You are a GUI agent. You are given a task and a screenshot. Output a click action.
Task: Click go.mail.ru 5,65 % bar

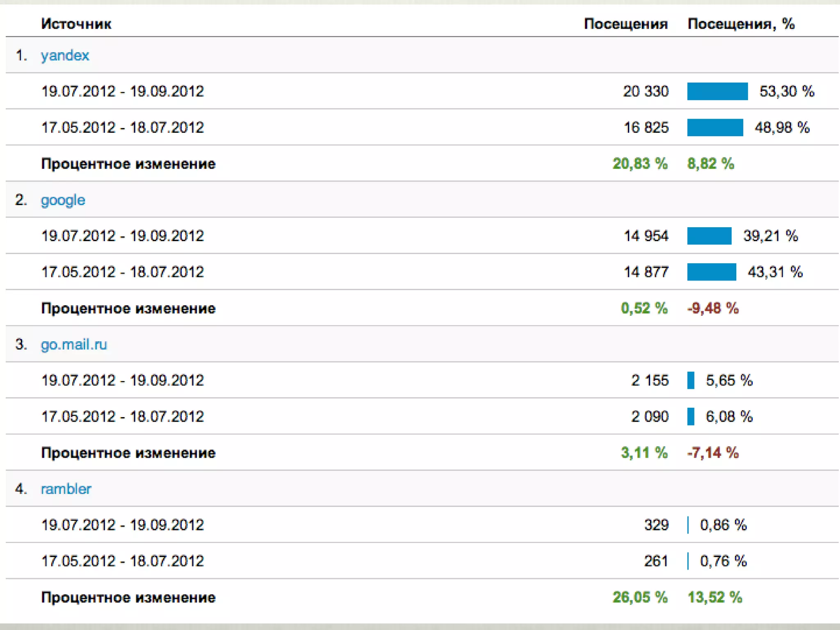pyautogui.click(x=691, y=380)
